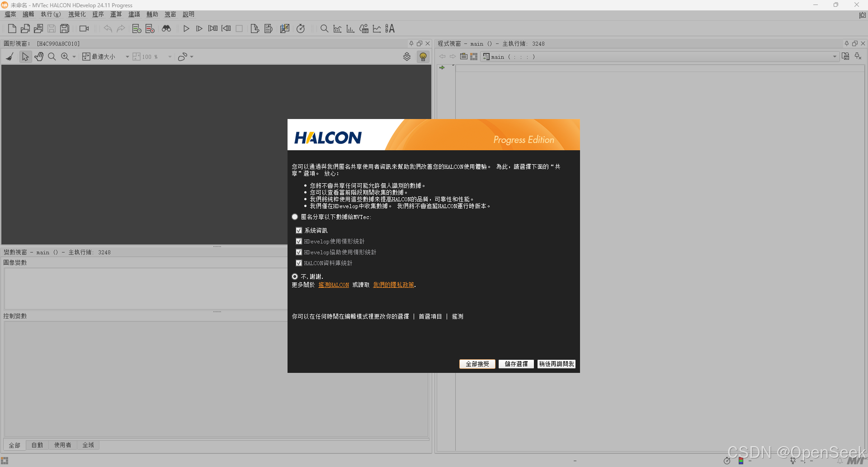Screen dimensions: 868x467
Task: Open the 100% zoom factor dropdown
Action: tap(169, 57)
